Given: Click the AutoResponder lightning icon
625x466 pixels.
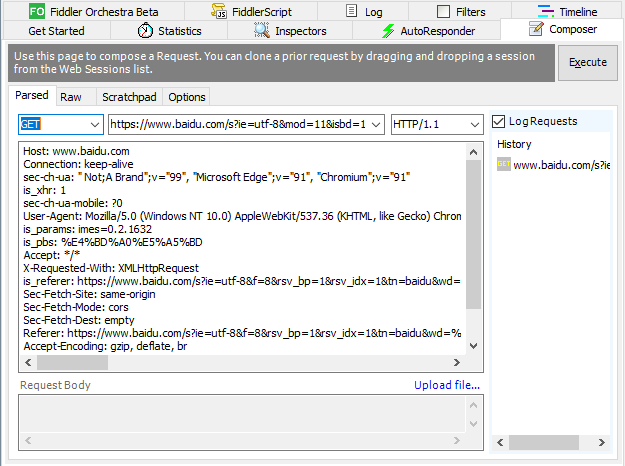Looking at the screenshot, I should [388, 31].
